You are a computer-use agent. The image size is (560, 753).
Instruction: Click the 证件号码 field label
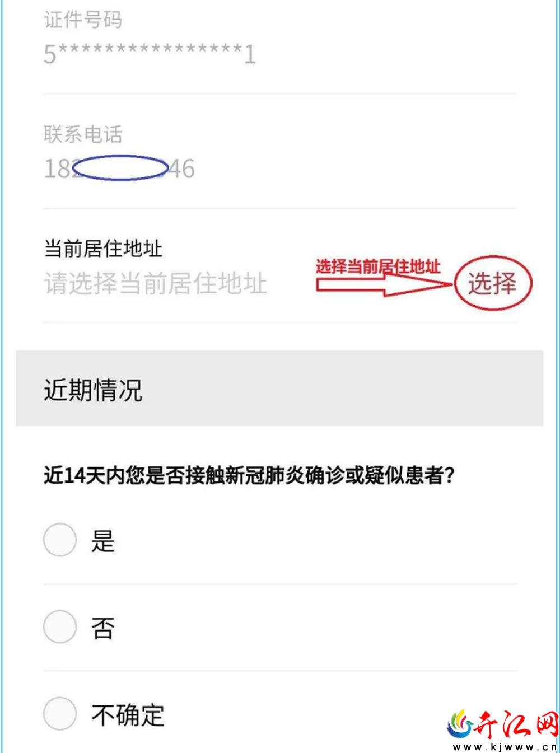click(83, 20)
